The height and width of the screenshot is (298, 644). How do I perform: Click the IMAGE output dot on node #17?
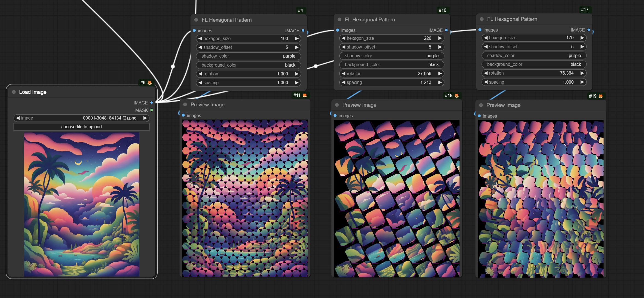pos(589,30)
